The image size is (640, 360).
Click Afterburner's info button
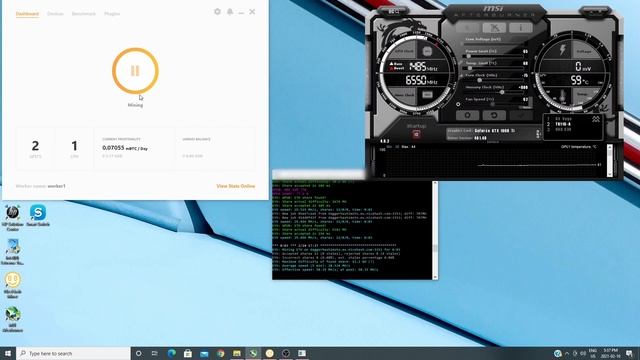coord(521,28)
